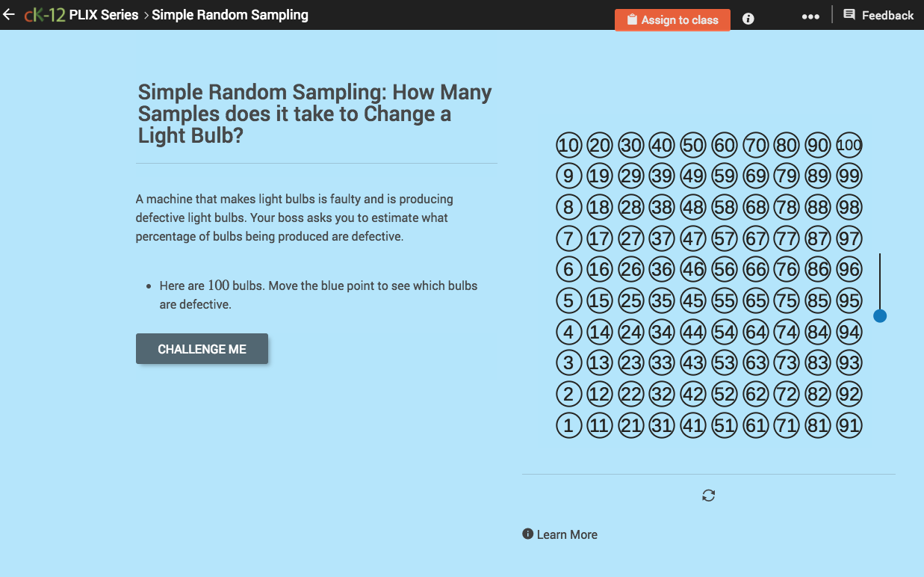The image size is (924, 577).
Task: Click bulb number 47 in the grid
Action: click(692, 238)
